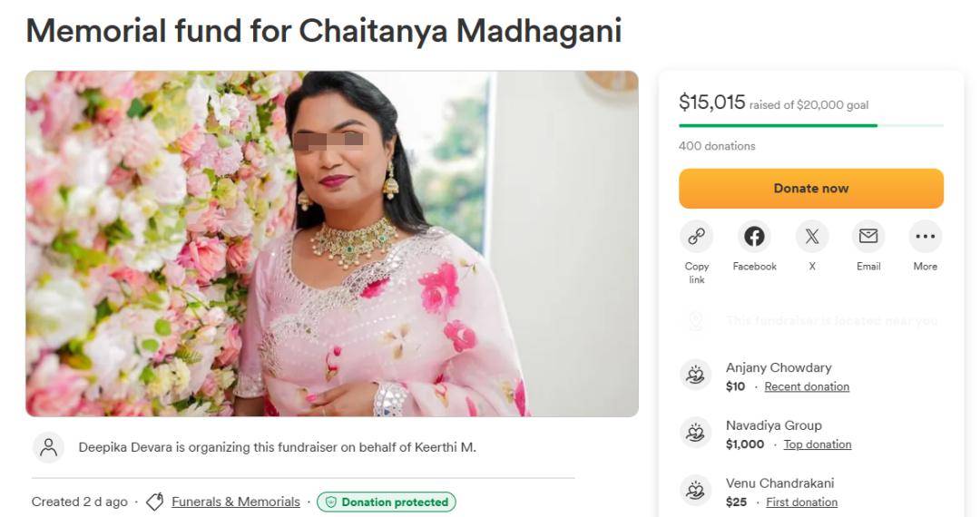View Recent donation list link
Image resolution: width=980 pixels, height=517 pixels.
click(807, 386)
